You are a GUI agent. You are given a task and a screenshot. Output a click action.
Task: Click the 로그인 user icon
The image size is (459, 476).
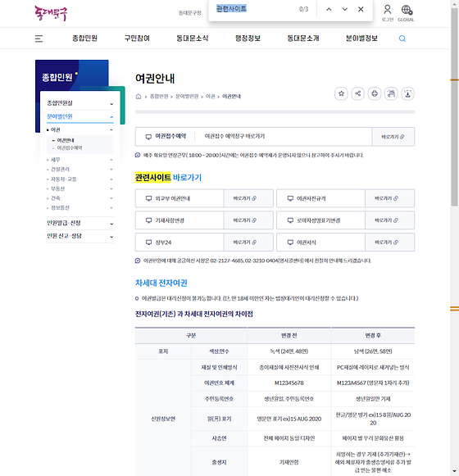pos(388,13)
